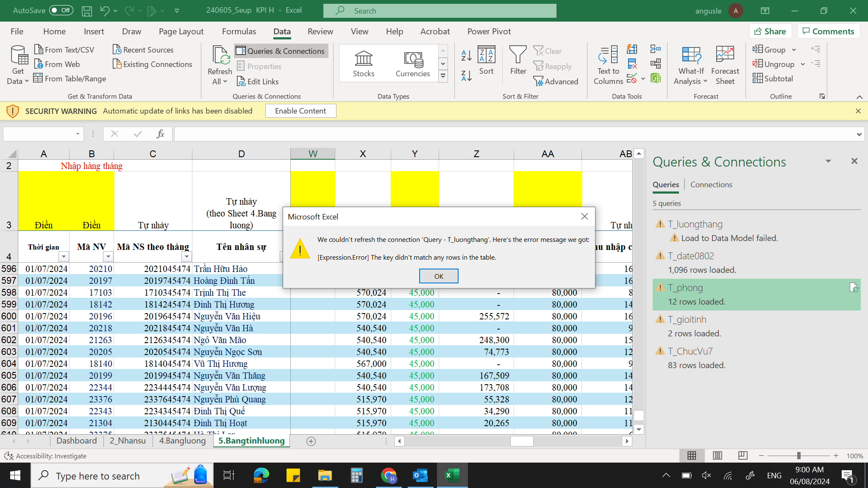Open the Formulas ribbon tab
This screenshot has width=868, height=488.
coord(239,31)
